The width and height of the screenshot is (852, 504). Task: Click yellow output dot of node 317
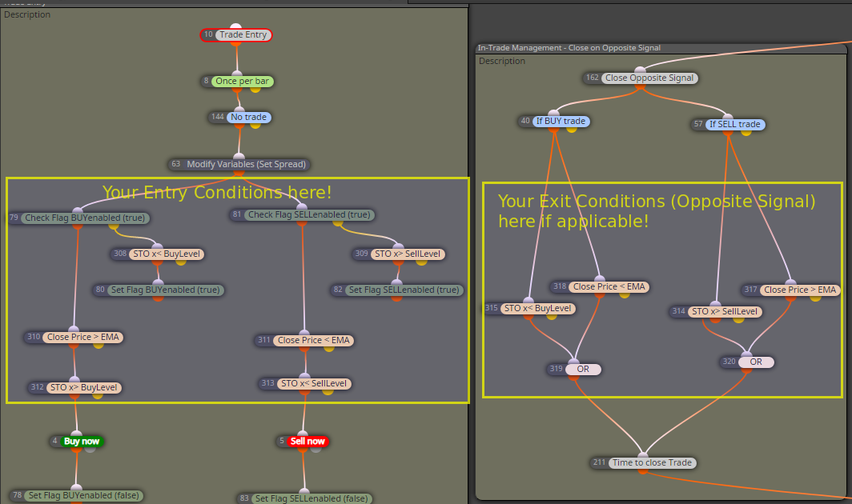(x=816, y=297)
